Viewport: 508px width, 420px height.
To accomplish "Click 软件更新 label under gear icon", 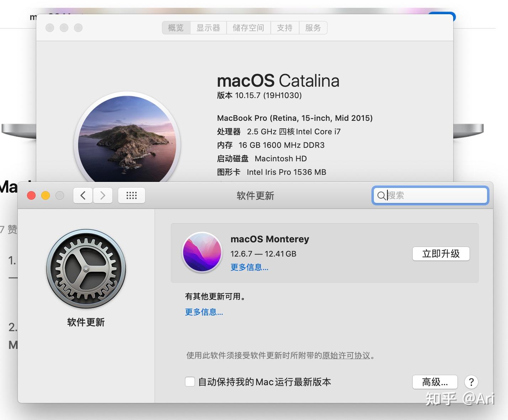I will 86,322.
